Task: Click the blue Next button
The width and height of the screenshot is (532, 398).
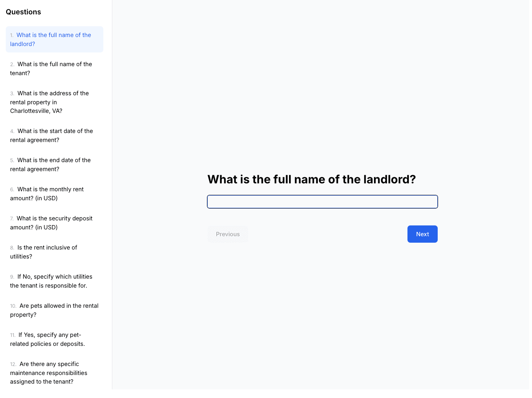Action: click(423, 234)
